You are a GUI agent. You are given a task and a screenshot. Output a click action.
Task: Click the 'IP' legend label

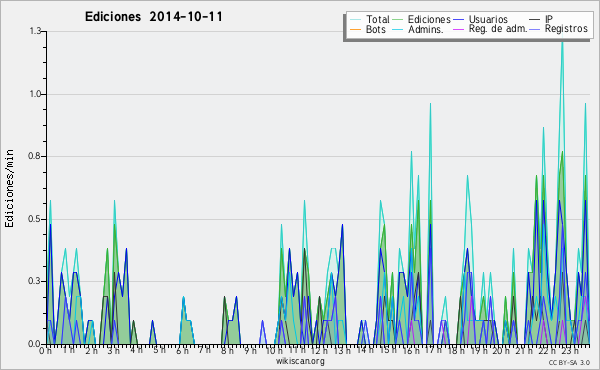549,19
